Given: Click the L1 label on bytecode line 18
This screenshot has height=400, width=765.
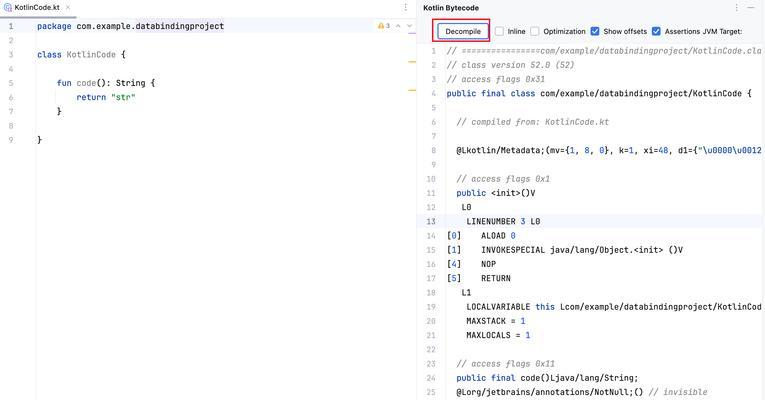Looking at the screenshot, I should (466, 293).
